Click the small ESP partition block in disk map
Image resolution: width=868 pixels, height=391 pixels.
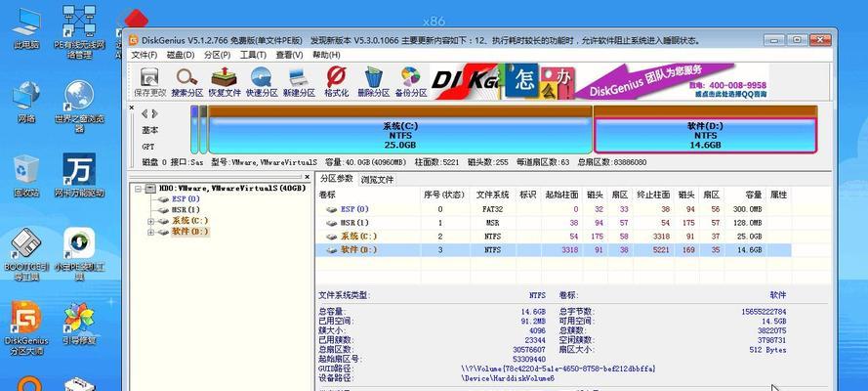tap(194, 130)
